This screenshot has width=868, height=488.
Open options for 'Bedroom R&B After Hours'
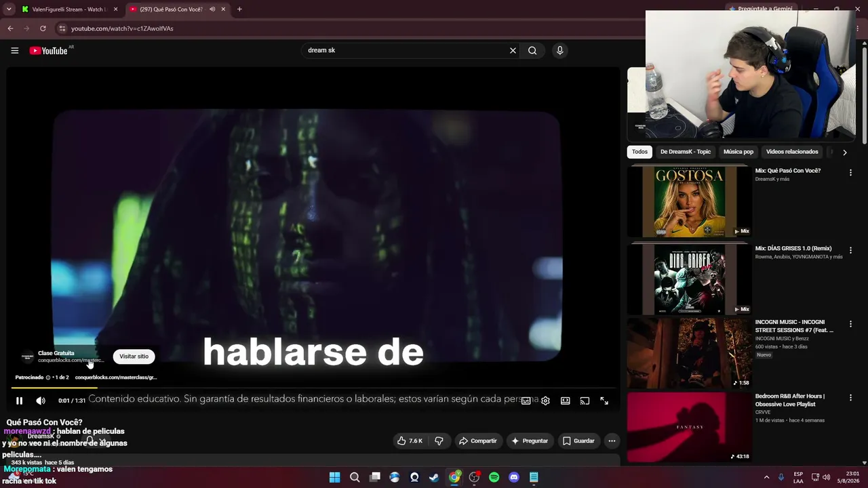(850, 398)
